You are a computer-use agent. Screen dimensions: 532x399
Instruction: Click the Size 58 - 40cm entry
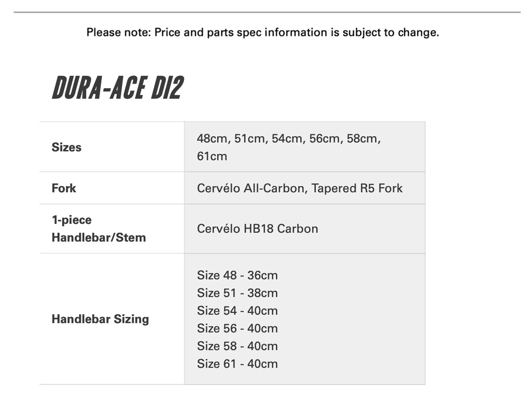[237, 346]
